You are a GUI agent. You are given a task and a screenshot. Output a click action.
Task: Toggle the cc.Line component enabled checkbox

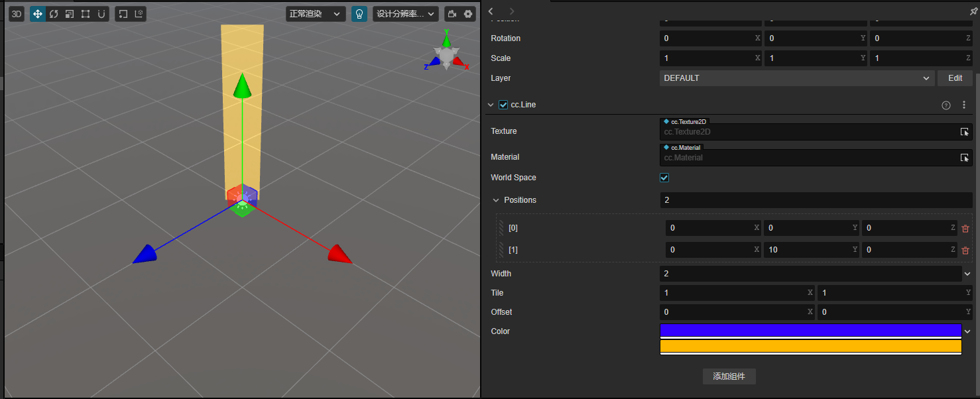point(503,104)
